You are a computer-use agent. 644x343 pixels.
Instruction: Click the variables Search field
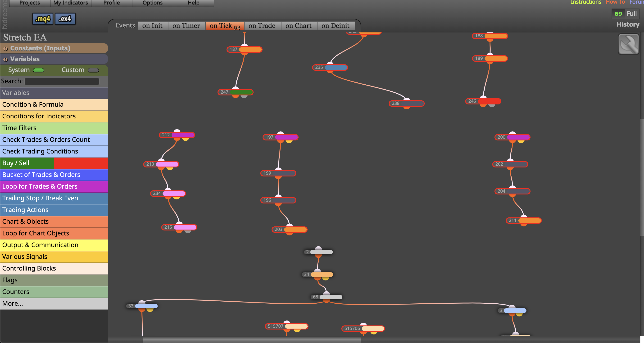(x=62, y=81)
